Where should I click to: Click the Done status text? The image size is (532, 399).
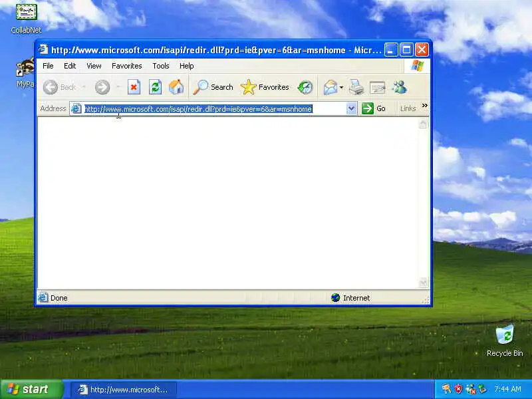click(59, 298)
